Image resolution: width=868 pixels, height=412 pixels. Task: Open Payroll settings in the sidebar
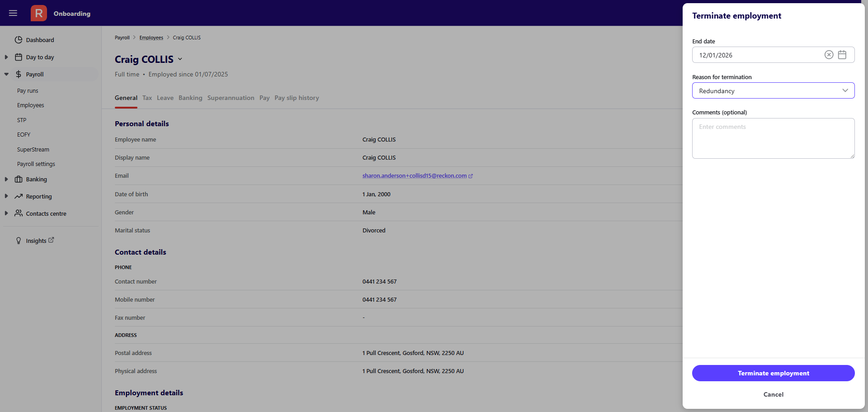[36, 164]
